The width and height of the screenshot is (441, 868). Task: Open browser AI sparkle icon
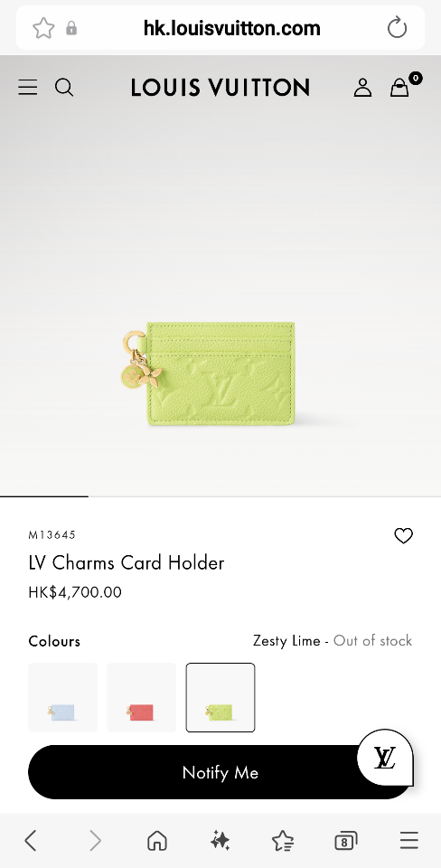pos(220,841)
